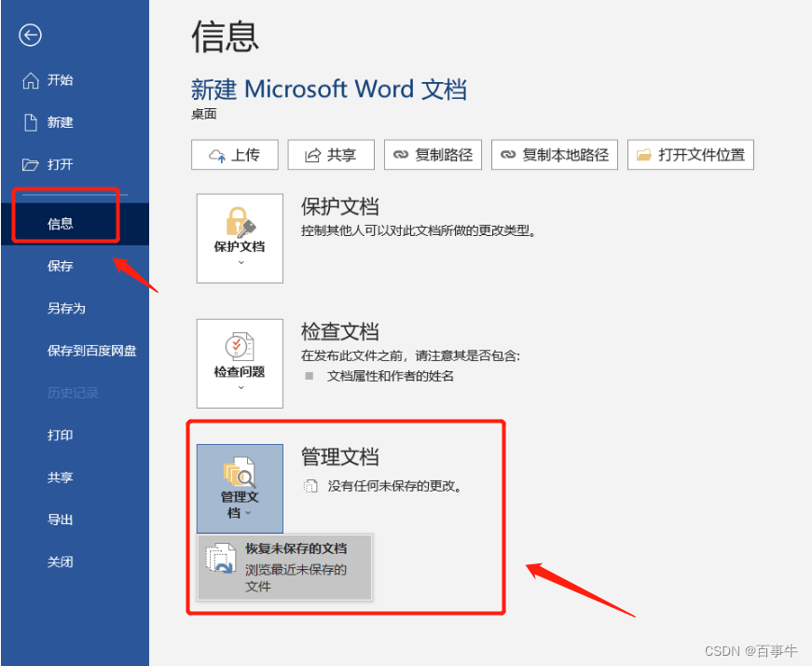
Task: Click the blank page icon beside 新建
Action: point(31,123)
